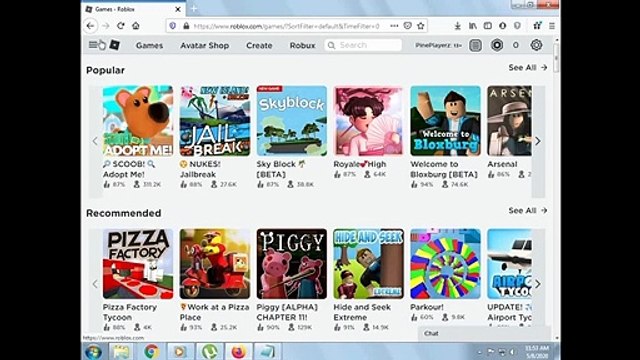
Task: Open the Create navigation item
Action: coord(259,45)
